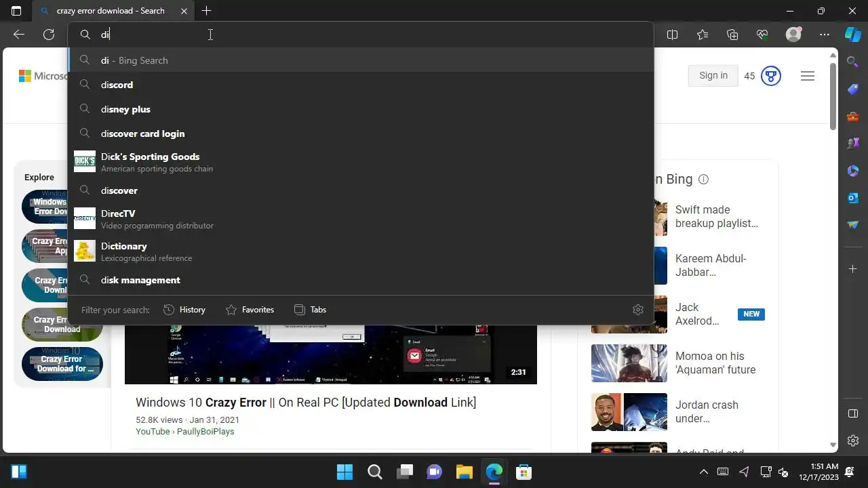Screen dimensions: 868x488
Task: Open Jack Axelrod news item
Action: point(697,314)
